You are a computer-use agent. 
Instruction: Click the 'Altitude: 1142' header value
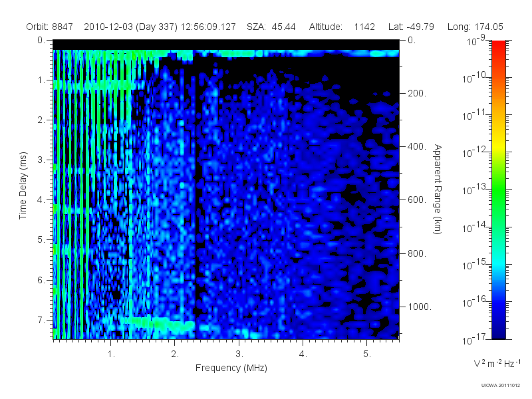pos(342,27)
